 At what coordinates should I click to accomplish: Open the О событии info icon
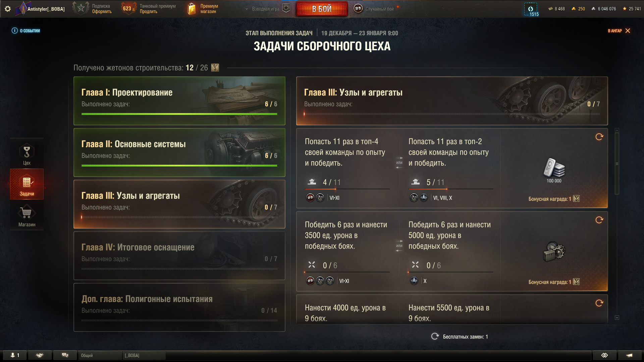click(x=15, y=31)
